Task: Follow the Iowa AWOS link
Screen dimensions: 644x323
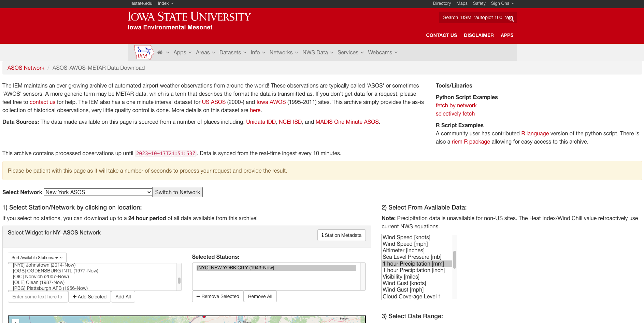Action: 271,102
